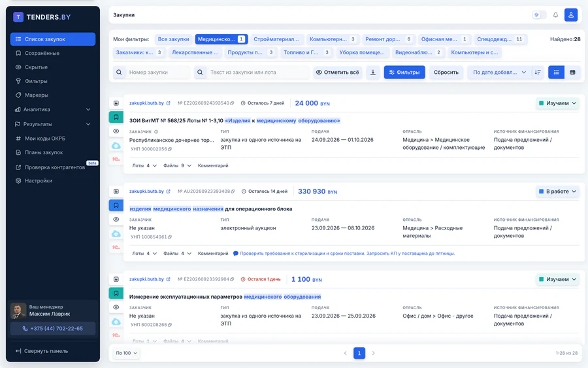Hide the 1 100 BYN tender via eye icon

click(x=116, y=307)
